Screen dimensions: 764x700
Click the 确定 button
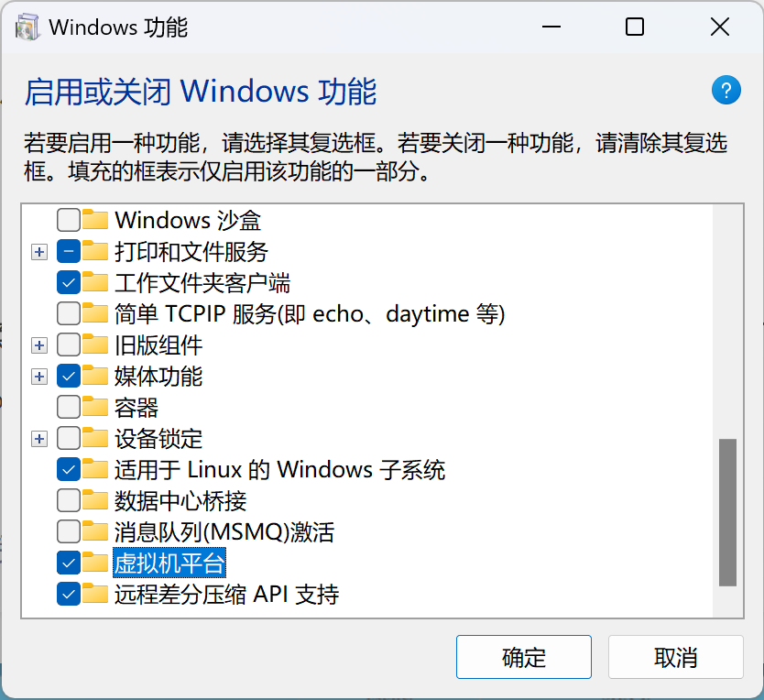pyautogui.click(x=524, y=657)
